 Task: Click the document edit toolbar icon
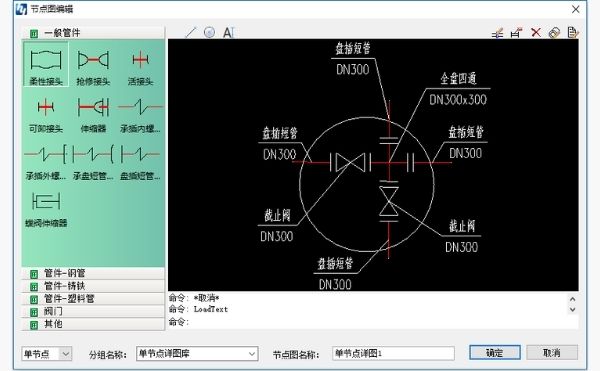point(573,33)
